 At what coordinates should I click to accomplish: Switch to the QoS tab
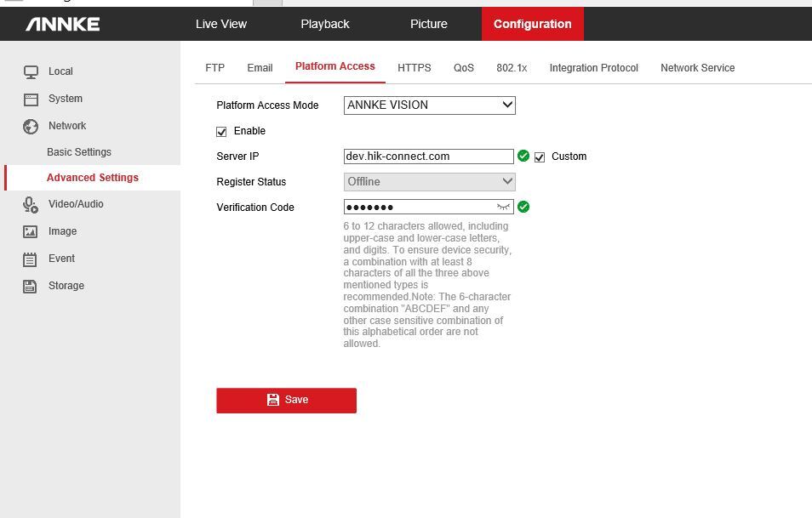(464, 68)
